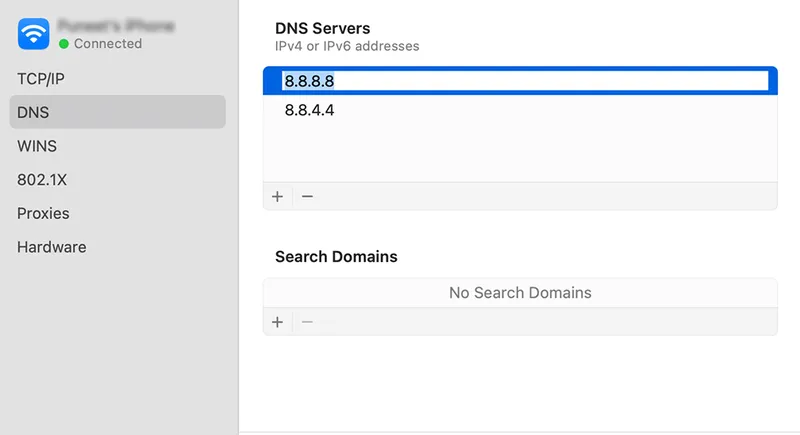Viewport: 800px width, 435px height.
Task: Click the 8.8.8.8 editable text field
Action: 524,81
